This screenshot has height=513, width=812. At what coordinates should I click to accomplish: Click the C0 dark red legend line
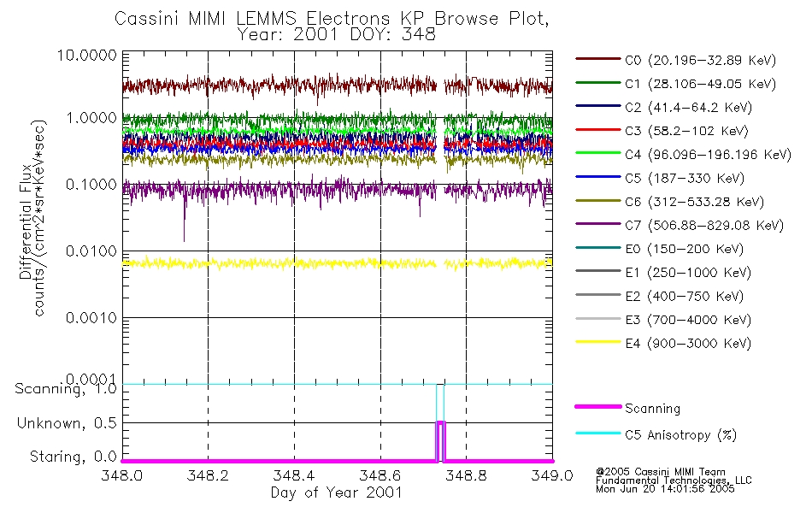coord(597,59)
